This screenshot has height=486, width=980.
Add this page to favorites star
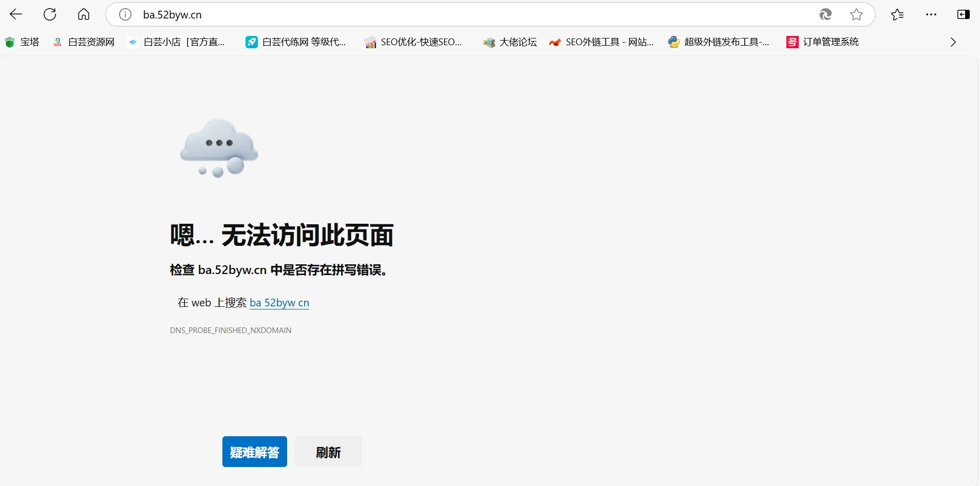click(856, 14)
